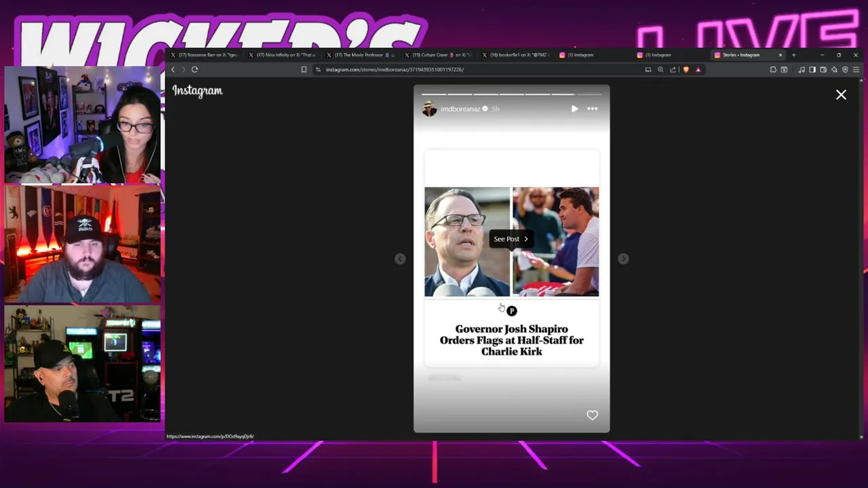Toggle the browser sidebar panel icon
This screenshot has height=488, width=868.
click(812, 69)
